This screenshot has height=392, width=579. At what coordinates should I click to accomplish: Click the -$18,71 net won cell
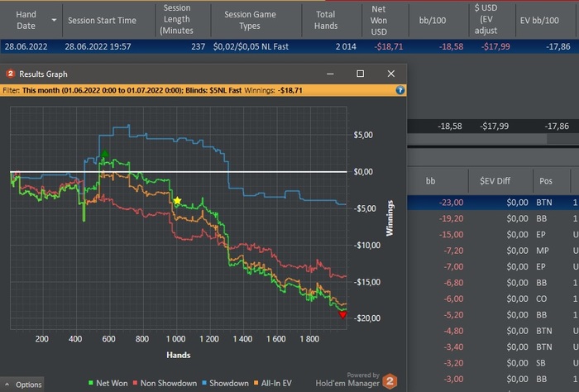coord(389,46)
